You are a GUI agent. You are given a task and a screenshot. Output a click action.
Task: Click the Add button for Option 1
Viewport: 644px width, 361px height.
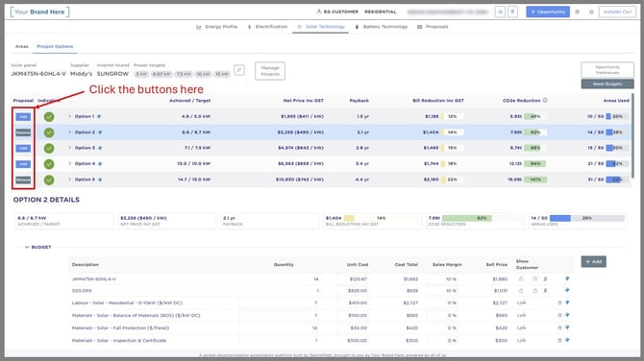click(23, 117)
